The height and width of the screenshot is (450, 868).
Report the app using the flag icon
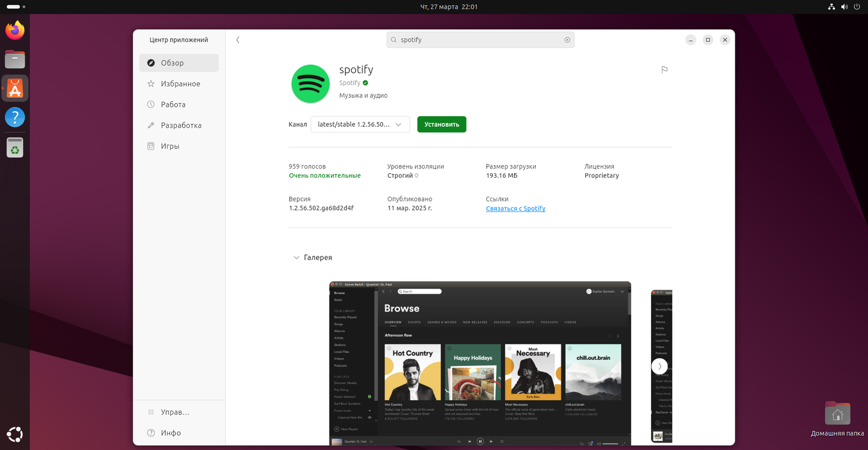click(x=664, y=69)
